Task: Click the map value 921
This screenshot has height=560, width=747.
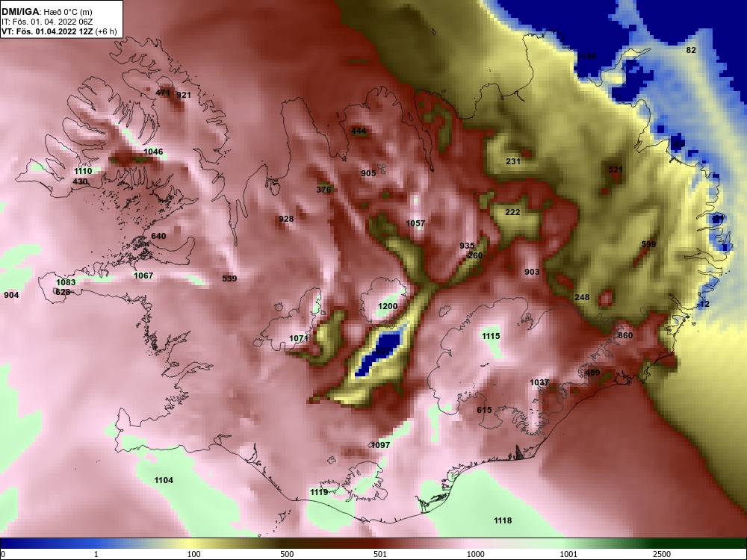Action: pos(184,95)
